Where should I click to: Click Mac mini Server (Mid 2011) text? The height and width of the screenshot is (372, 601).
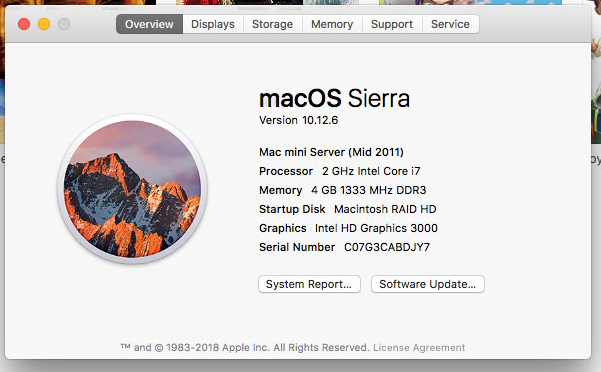[332, 152]
